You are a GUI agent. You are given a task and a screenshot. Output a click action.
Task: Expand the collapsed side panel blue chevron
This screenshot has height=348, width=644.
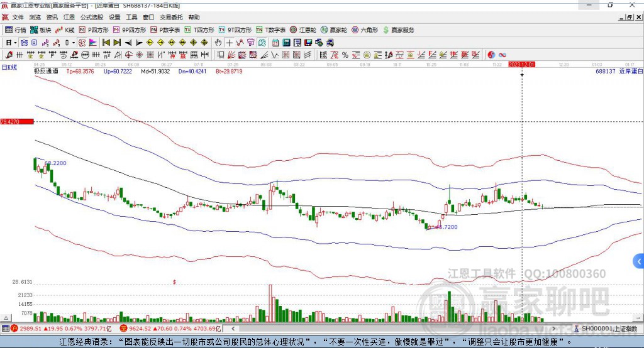point(639,261)
